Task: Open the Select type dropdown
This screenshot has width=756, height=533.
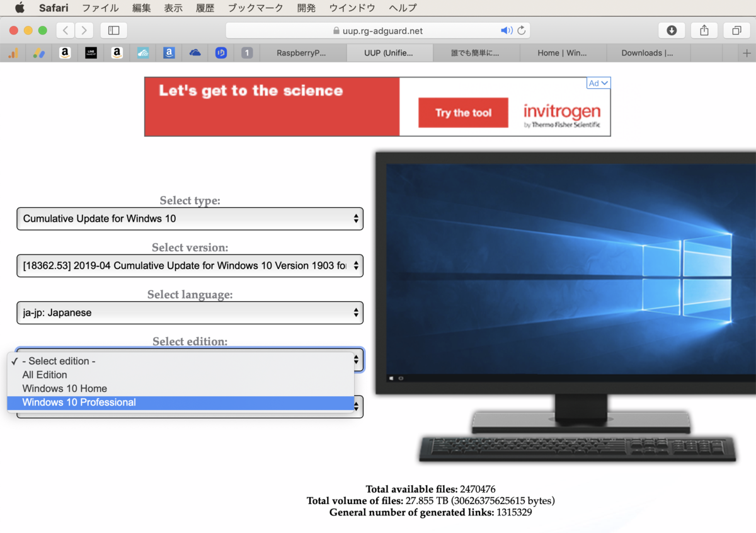Action: coord(190,219)
